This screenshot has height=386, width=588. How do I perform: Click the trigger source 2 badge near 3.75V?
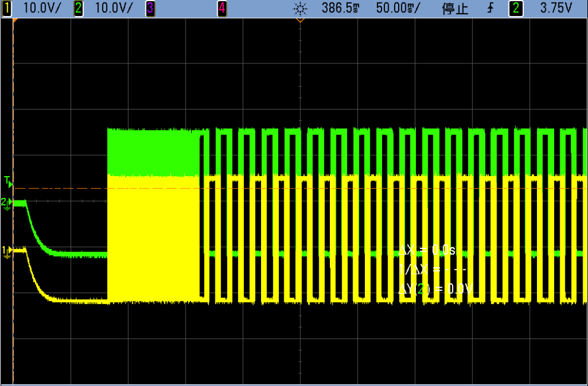[x=514, y=8]
